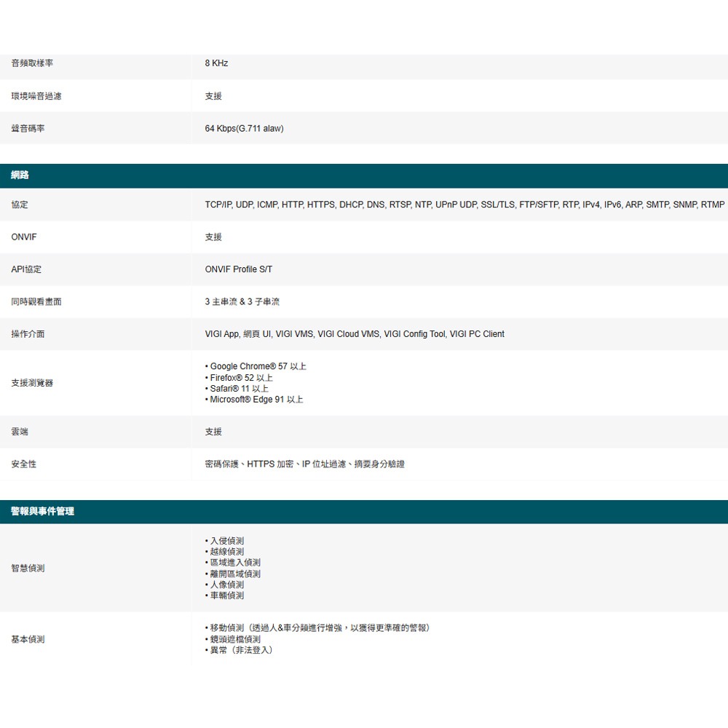Click the 音頻取樣率 row label
The image size is (728, 728).
point(32,64)
